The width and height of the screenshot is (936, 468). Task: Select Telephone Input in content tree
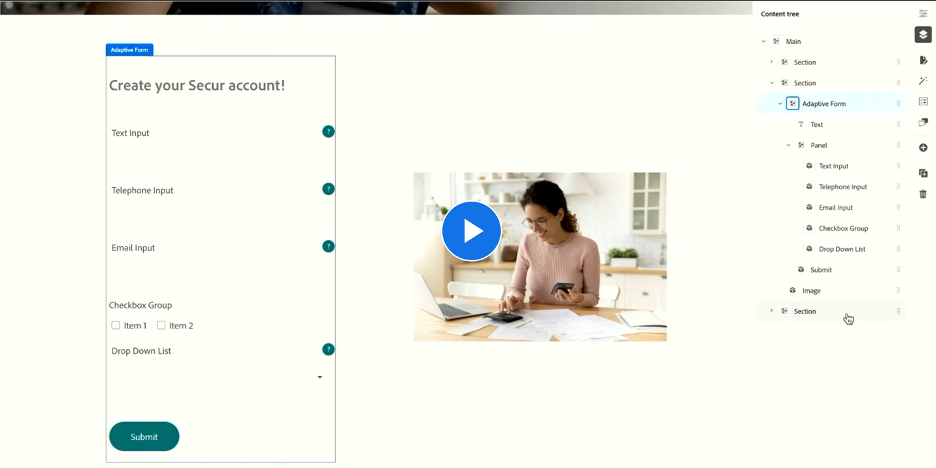[x=842, y=187]
